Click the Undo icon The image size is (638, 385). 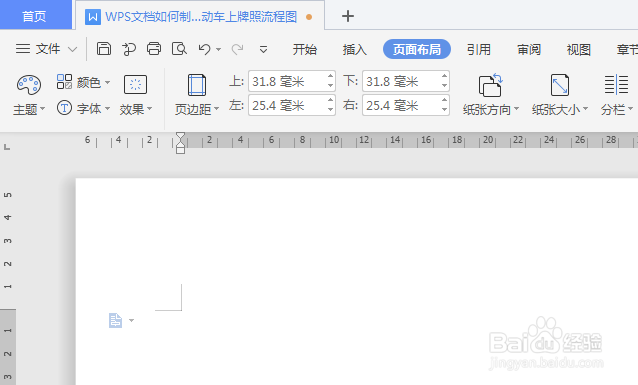tap(204, 49)
